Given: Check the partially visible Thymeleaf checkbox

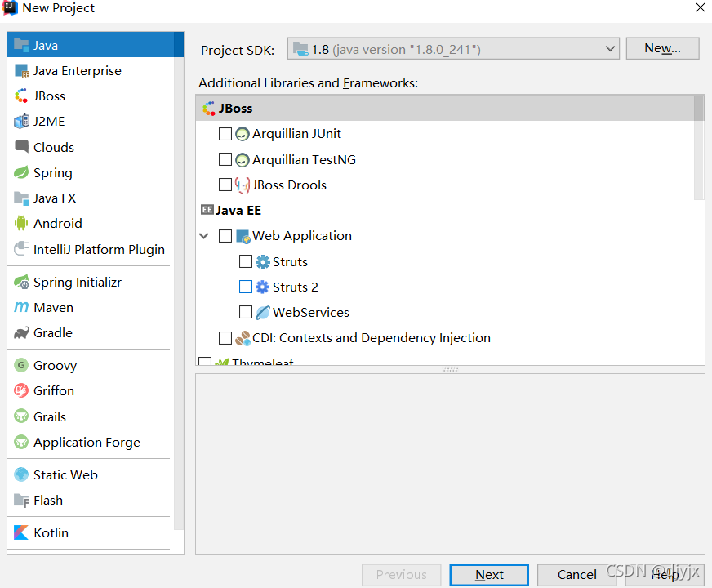Looking at the screenshot, I should pos(205,362).
